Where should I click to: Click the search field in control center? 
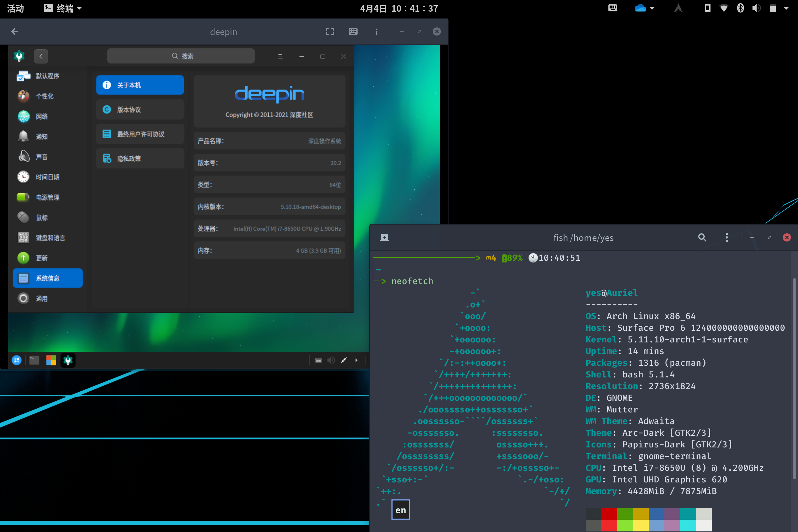(x=181, y=56)
